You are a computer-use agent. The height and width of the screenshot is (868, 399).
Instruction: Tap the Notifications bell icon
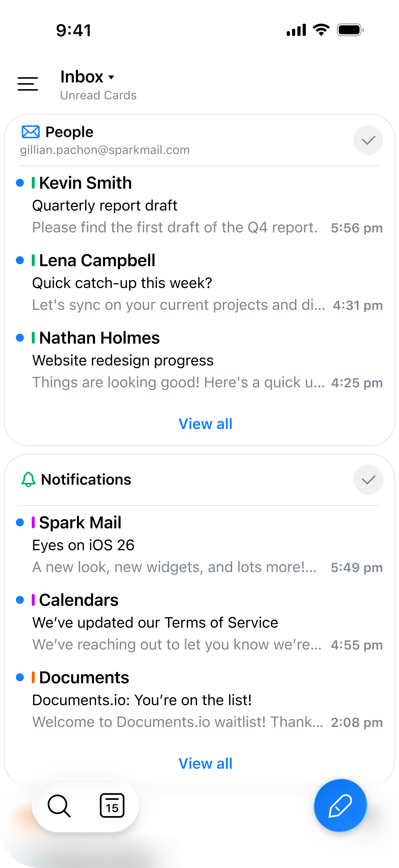coord(29,479)
